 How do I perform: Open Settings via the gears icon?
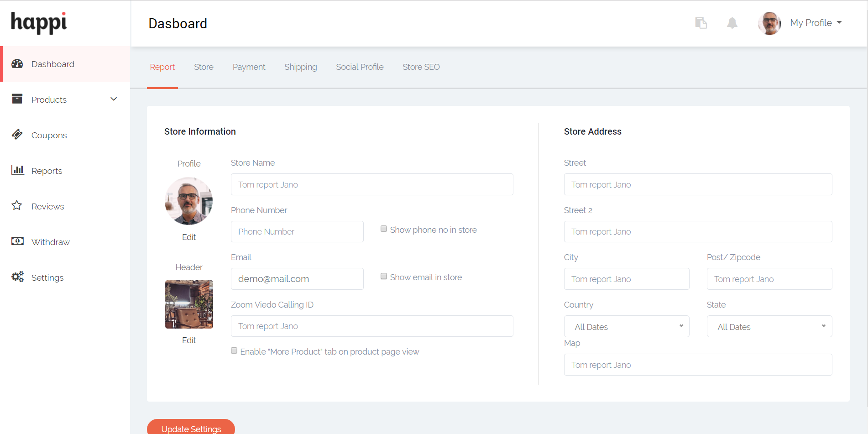click(17, 277)
